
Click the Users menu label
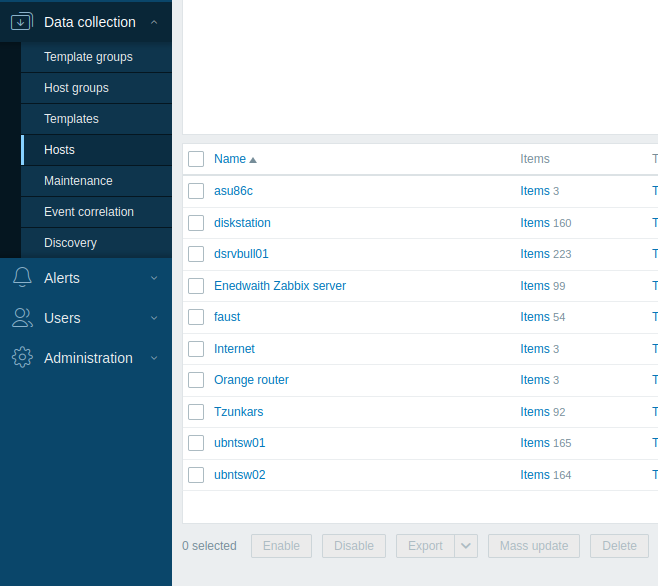pos(62,318)
